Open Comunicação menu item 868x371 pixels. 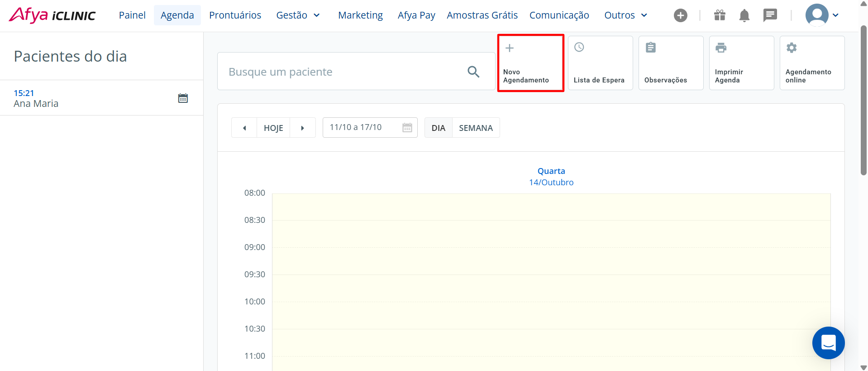(559, 15)
